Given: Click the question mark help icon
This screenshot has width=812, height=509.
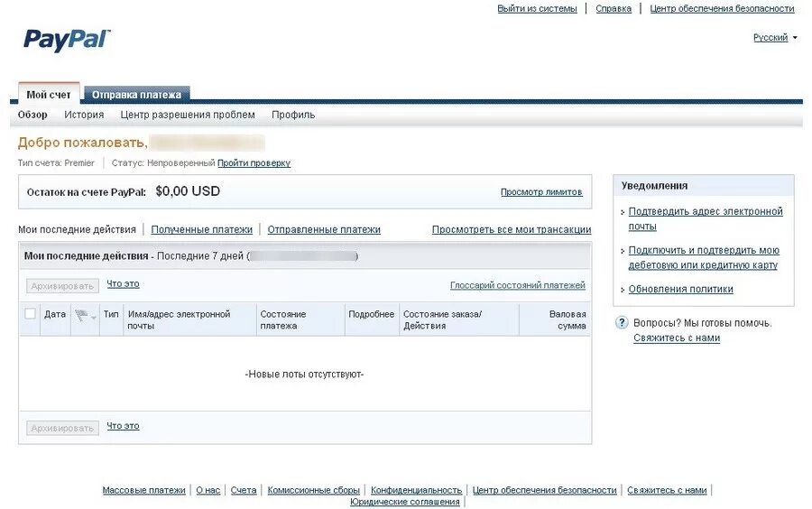Looking at the screenshot, I should pyautogui.click(x=622, y=322).
